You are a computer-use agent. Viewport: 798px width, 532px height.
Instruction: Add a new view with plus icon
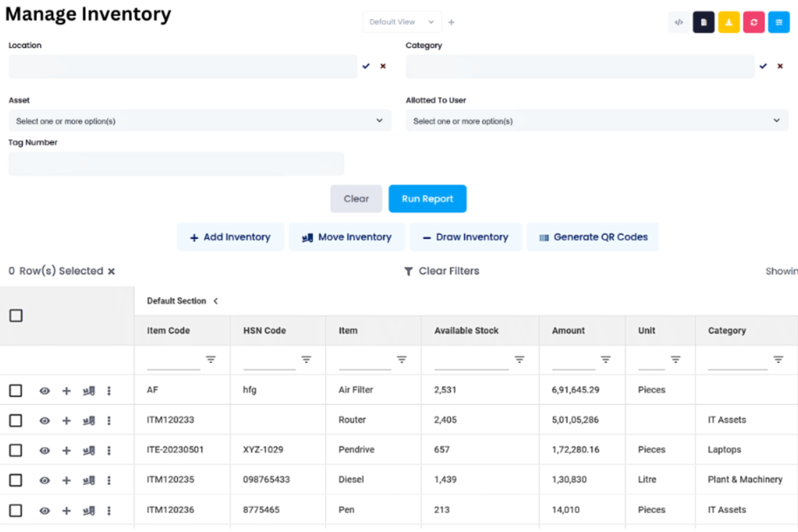coord(451,22)
